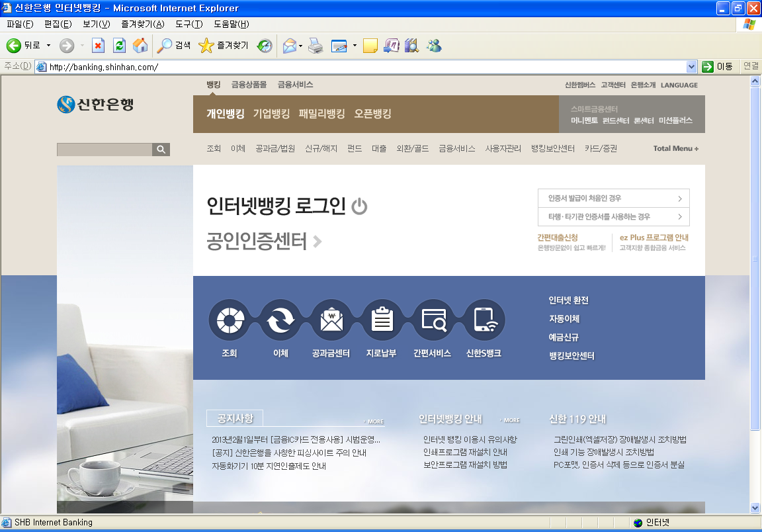Image resolution: width=762 pixels, height=532 pixels.
Task: Click the power icon next to 인터넷뱅킹 로그인
Action: tap(359, 206)
